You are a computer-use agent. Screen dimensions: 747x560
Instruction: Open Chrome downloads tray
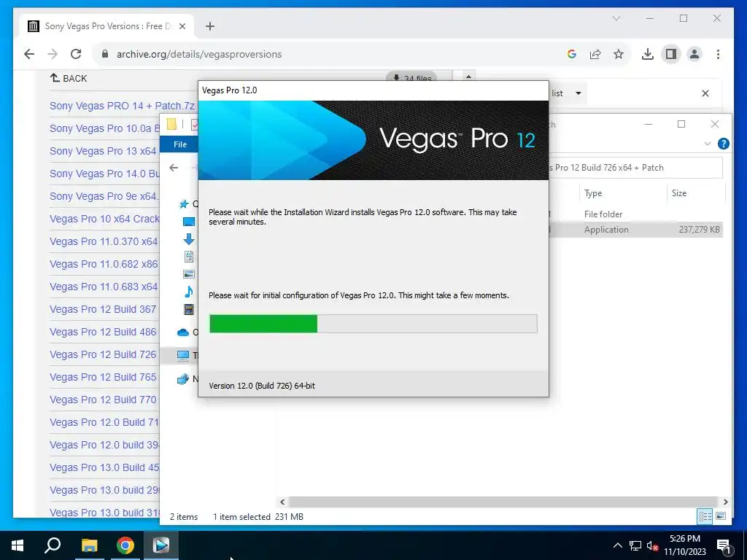[x=648, y=54]
